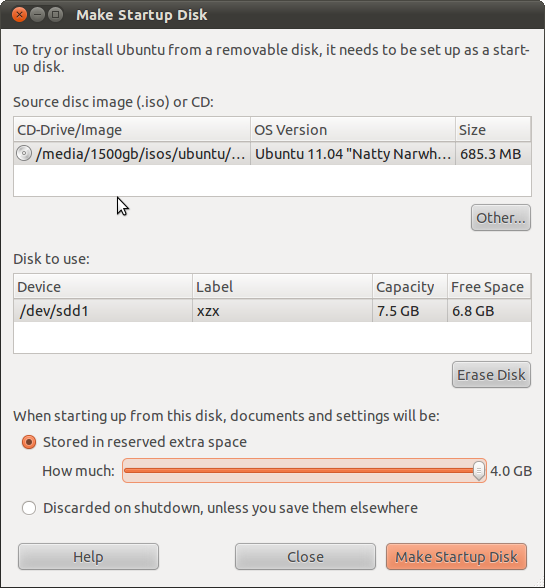Open Help

88,556
